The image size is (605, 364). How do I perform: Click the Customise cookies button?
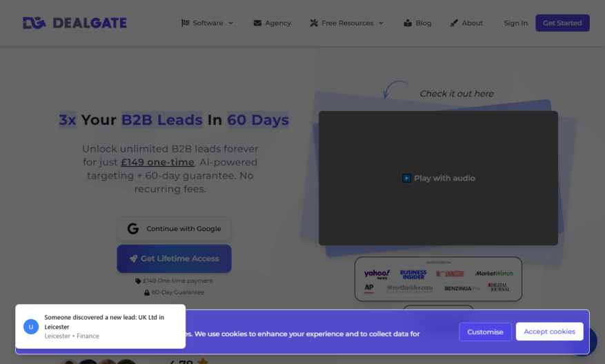(x=486, y=332)
